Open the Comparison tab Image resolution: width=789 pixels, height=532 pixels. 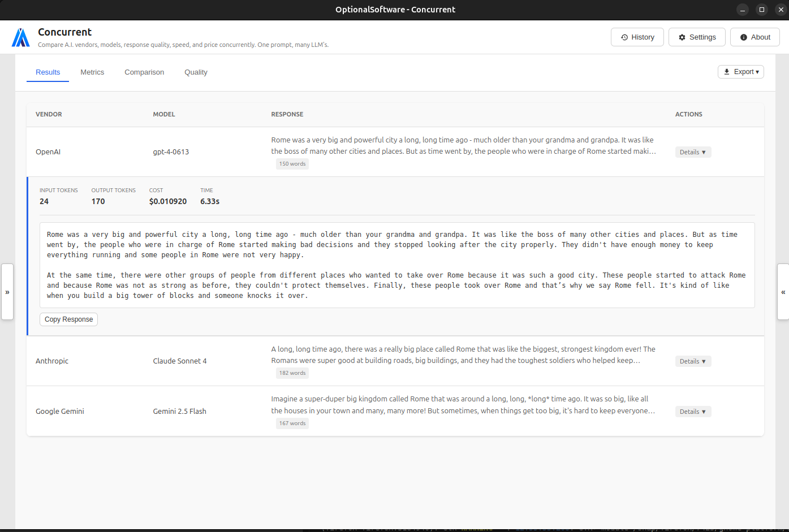coord(144,72)
